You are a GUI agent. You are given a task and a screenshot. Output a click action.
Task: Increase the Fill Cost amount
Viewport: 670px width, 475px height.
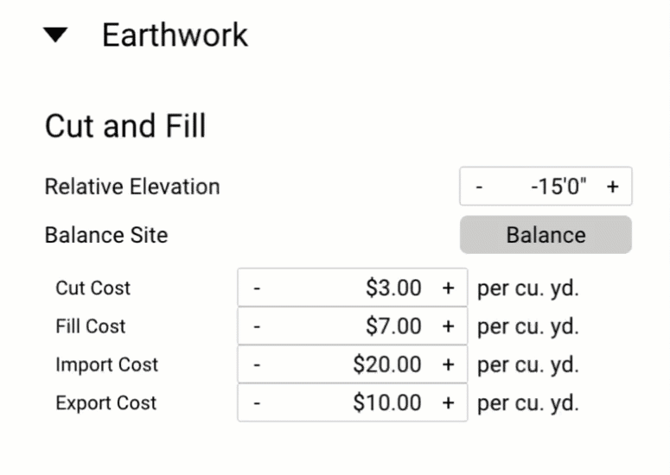click(448, 326)
